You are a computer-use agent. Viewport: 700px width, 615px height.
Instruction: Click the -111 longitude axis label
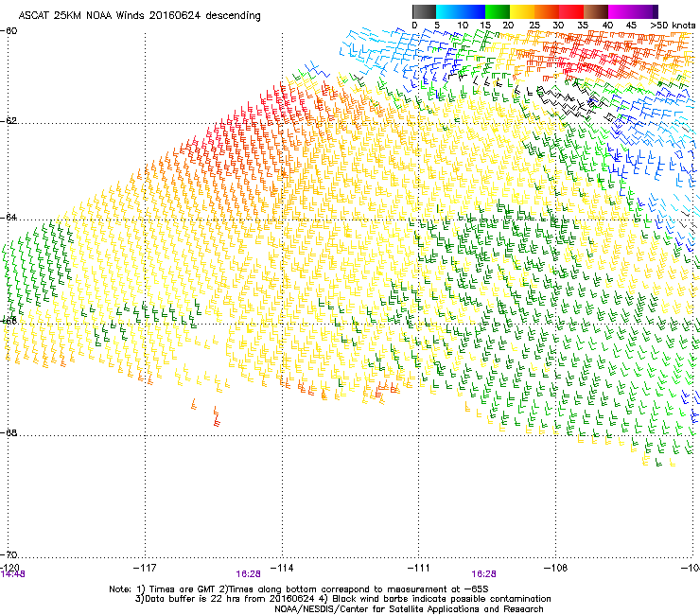pyautogui.click(x=419, y=568)
